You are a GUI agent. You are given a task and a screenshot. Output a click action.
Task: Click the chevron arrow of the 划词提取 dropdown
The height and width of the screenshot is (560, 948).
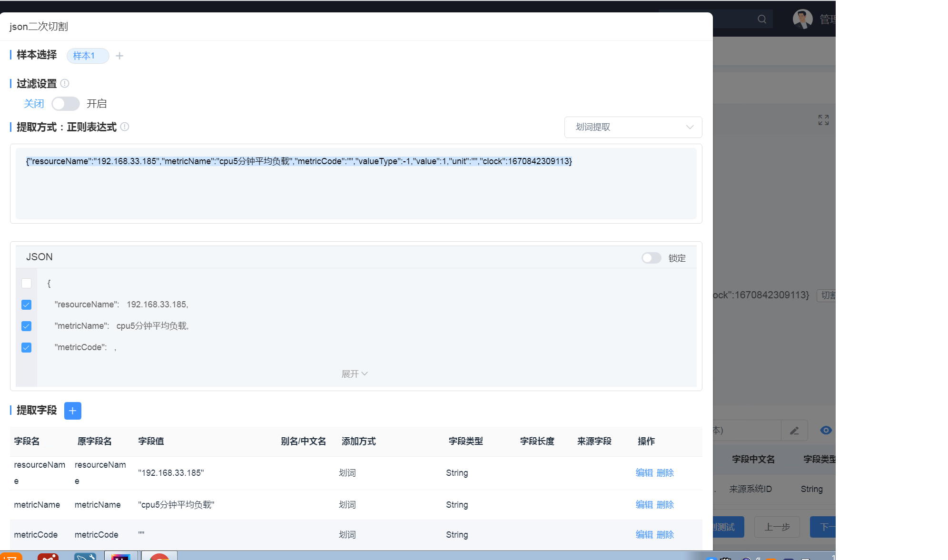pos(690,127)
